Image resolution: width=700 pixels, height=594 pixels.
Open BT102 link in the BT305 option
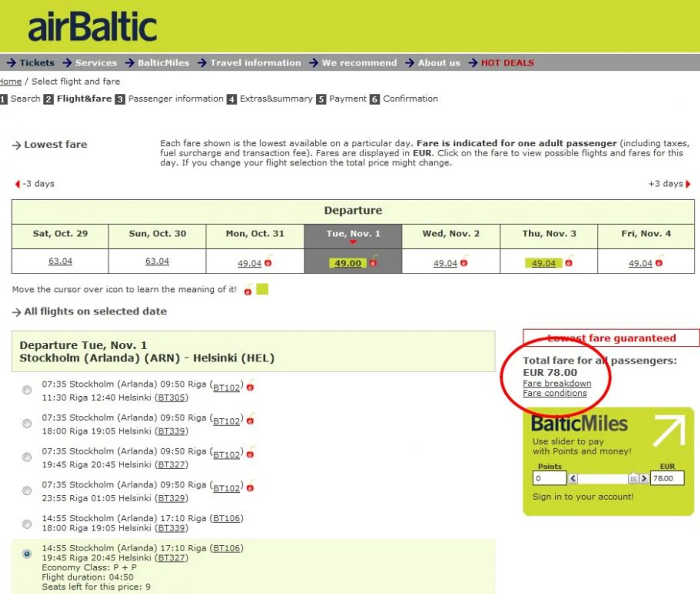click(x=226, y=388)
